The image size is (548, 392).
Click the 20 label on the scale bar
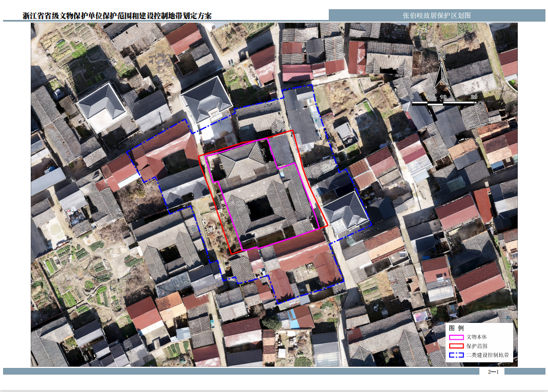click(474, 97)
